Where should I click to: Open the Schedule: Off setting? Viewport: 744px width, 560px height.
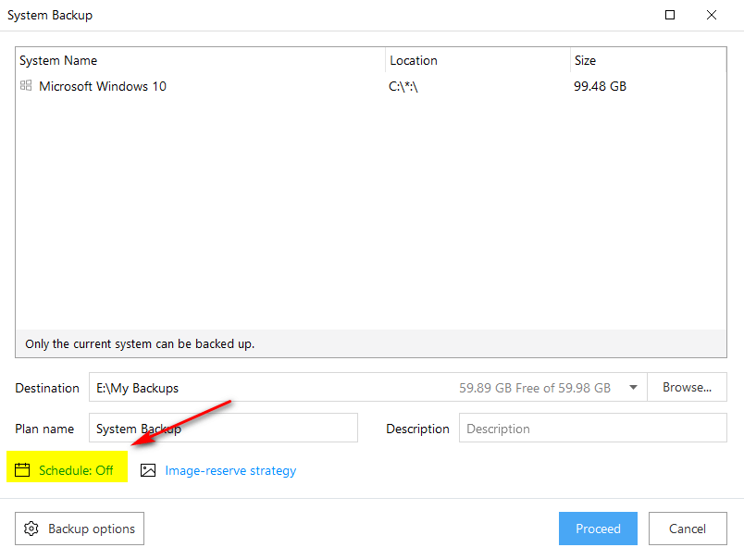tap(76, 470)
